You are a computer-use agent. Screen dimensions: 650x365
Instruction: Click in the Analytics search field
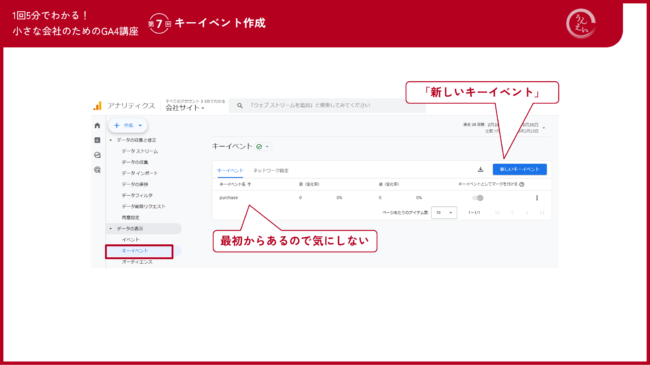click(x=327, y=105)
